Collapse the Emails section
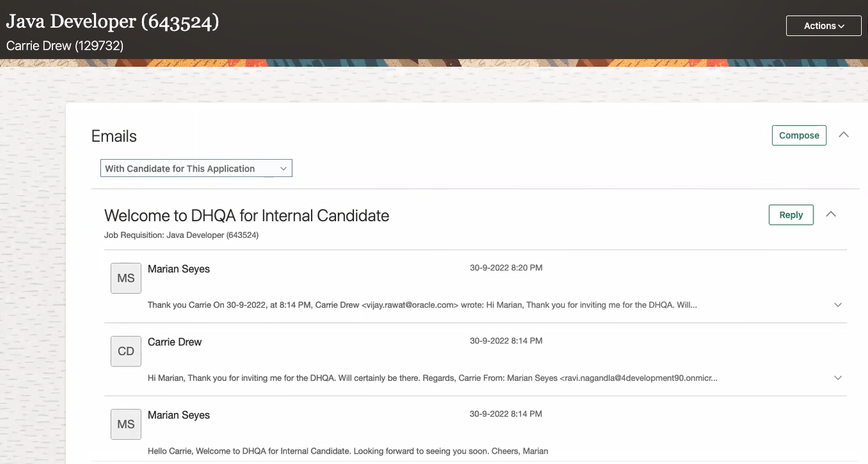This screenshot has height=464, width=868. pyautogui.click(x=843, y=135)
